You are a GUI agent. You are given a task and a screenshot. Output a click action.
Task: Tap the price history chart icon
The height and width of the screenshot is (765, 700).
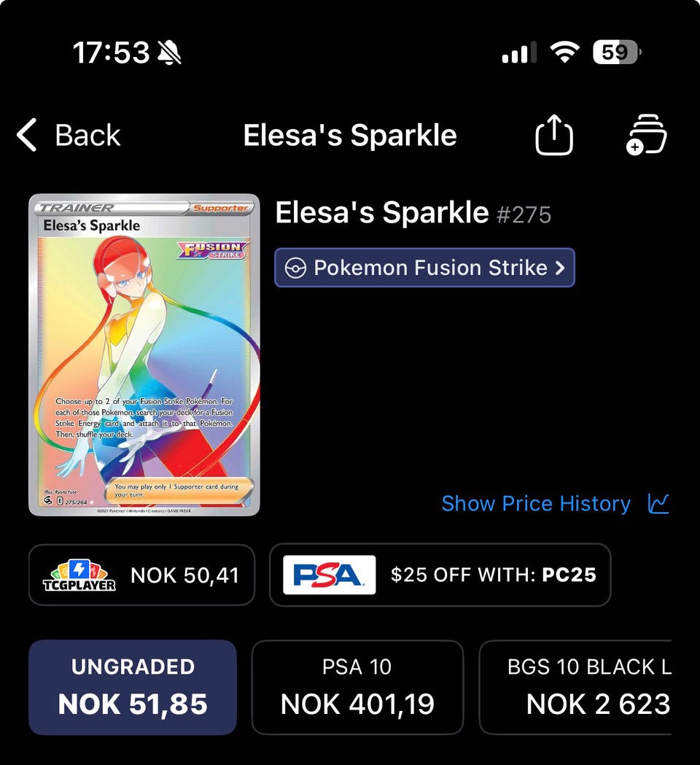click(658, 503)
